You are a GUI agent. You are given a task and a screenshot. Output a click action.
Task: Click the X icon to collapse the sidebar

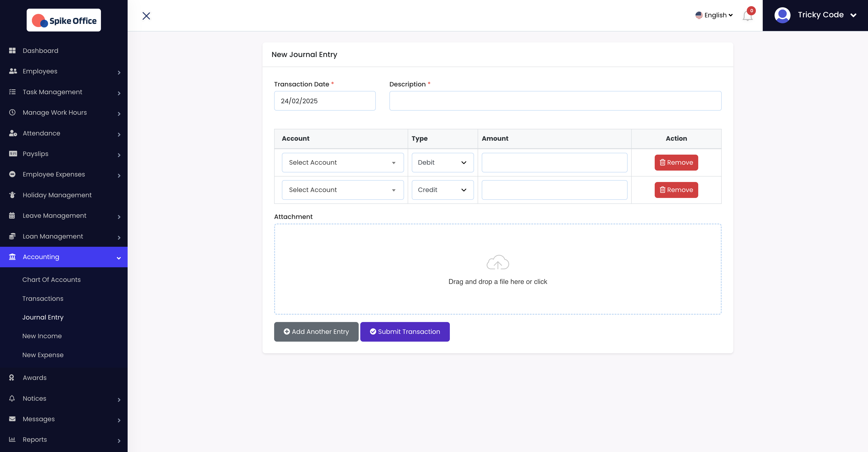[146, 16]
